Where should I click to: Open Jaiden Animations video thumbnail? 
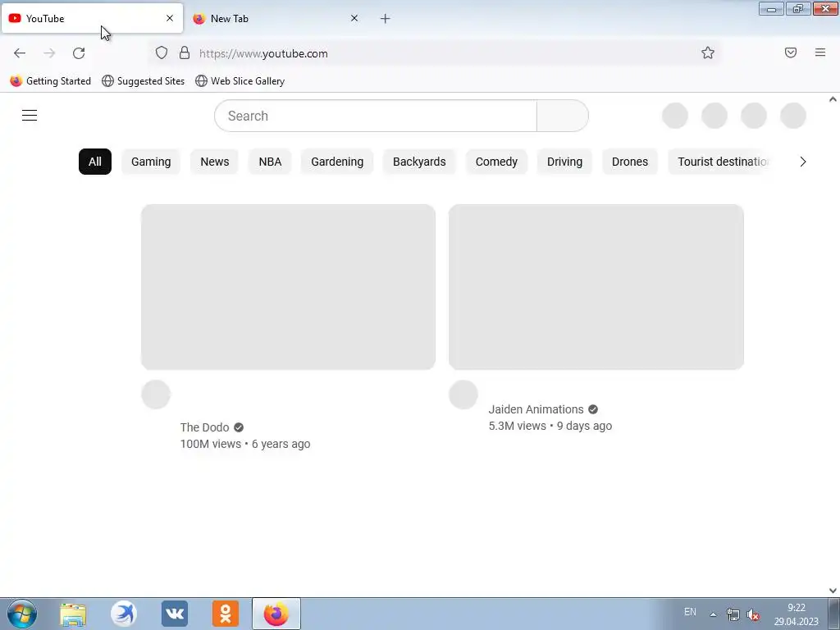596,286
